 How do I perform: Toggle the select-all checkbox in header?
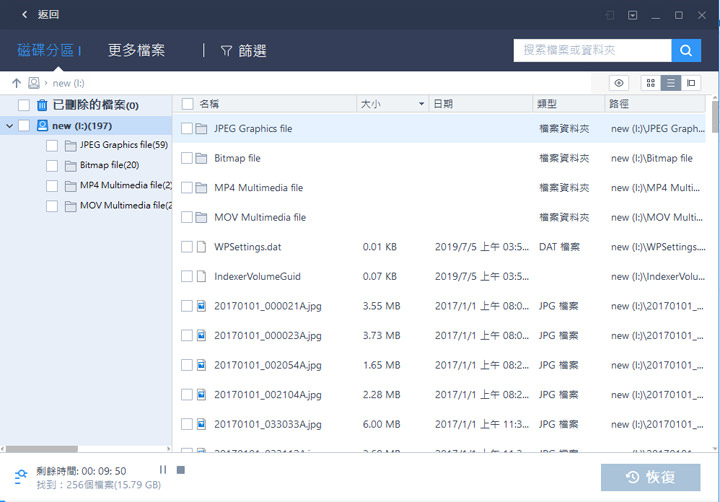point(186,104)
